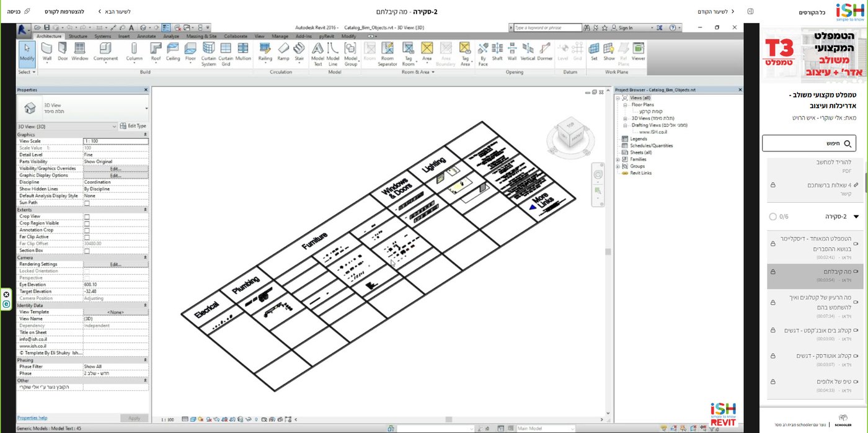Viewport: 868px width, 433px height.
Task: Select the Dormer opening tool
Action: [544, 52]
